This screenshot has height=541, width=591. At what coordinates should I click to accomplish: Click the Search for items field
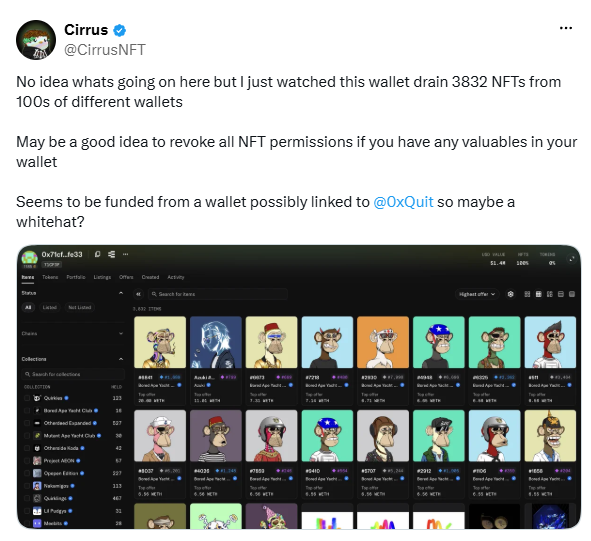pyautogui.click(x=218, y=294)
